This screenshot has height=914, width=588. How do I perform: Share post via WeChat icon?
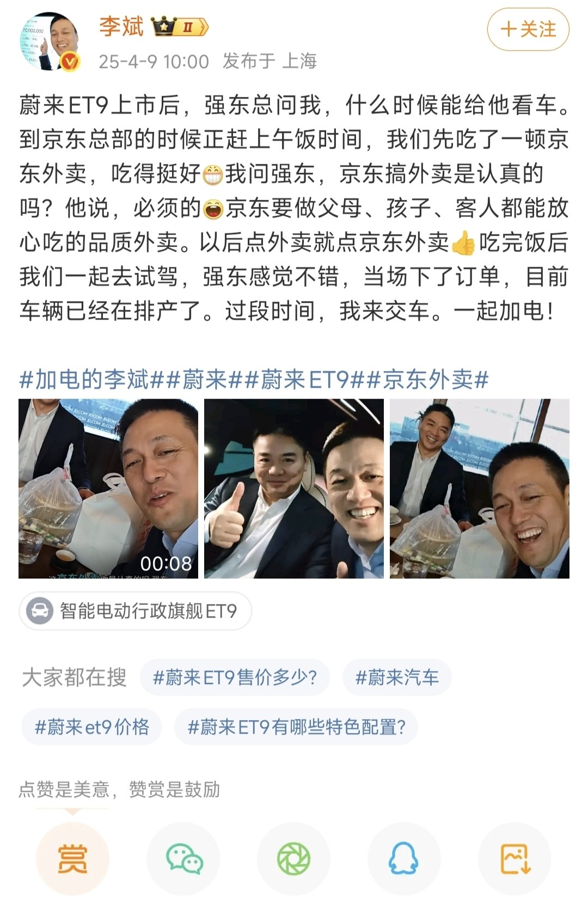point(183,859)
